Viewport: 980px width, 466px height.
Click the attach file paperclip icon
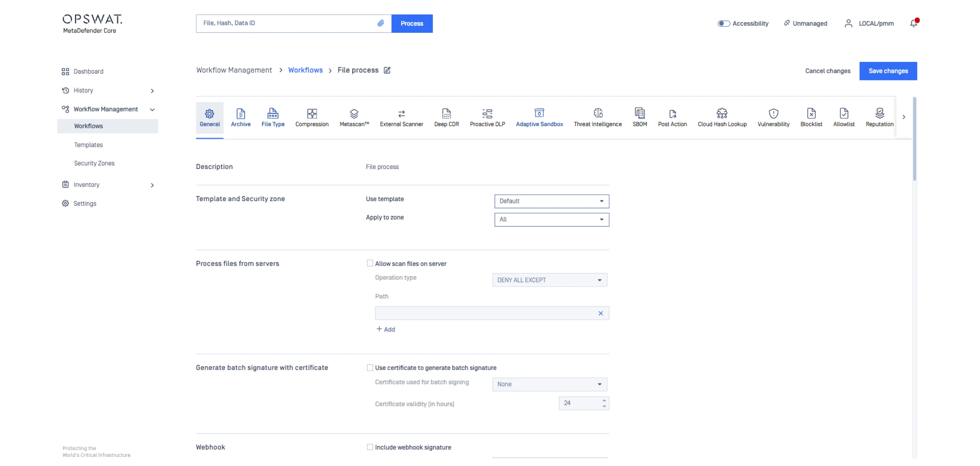coord(380,23)
